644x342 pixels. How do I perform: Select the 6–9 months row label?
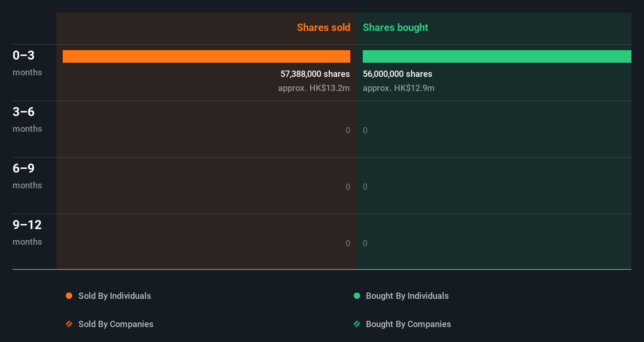27,176
